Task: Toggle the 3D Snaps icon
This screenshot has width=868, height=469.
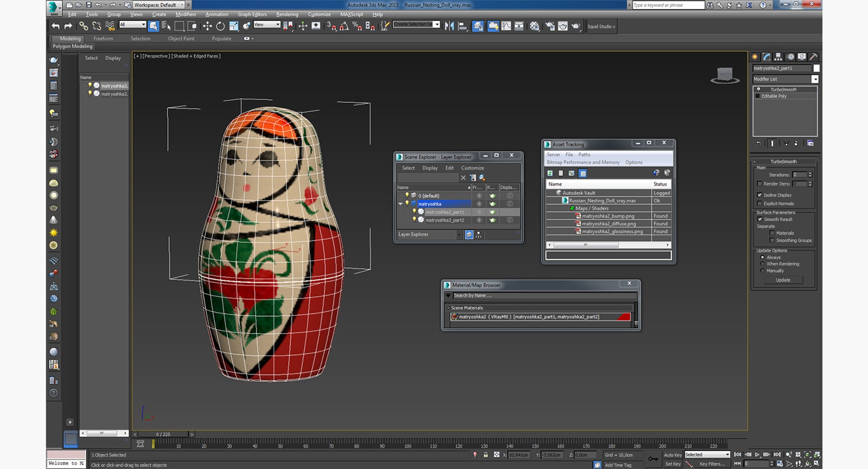Action: pos(331,26)
